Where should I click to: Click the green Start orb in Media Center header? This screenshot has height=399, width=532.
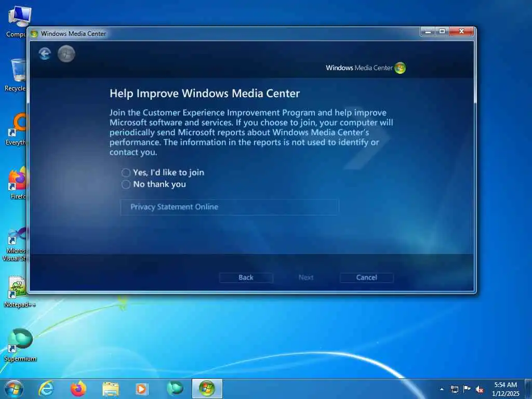click(66, 54)
